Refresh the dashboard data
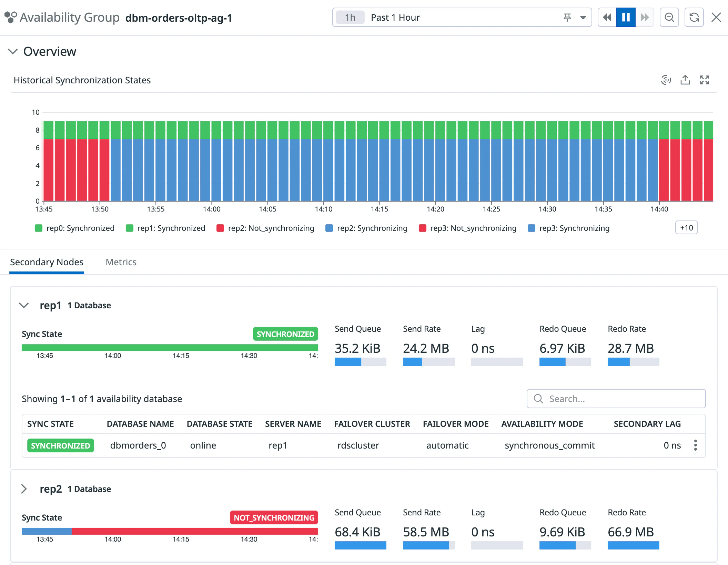The width and height of the screenshot is (728, 565). (x=694, y=17)
